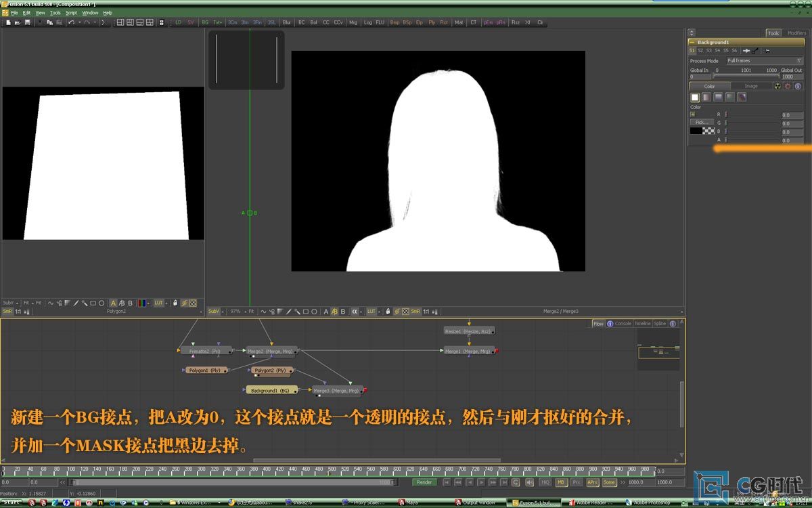Open the undo history dropdown arrow
Image resolution: width=812 pixels, height=508 pixels.
tap(79, 22)
